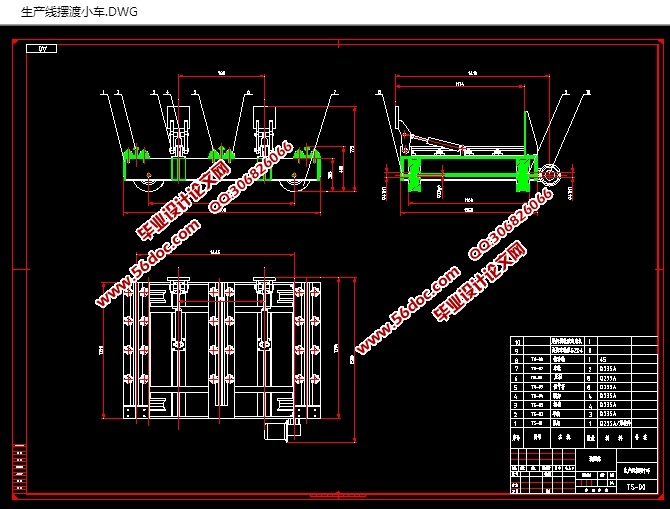Viewport: 670px width, 509px height.
Task: Click the drawing number TS-00 in the title block
Action: pyautogui.click(x=636, y=486)
